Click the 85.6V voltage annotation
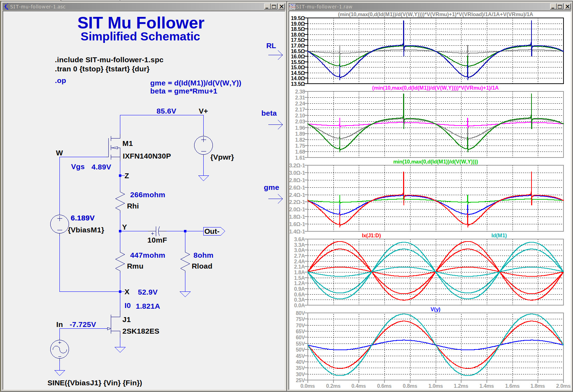 (166, 111)
